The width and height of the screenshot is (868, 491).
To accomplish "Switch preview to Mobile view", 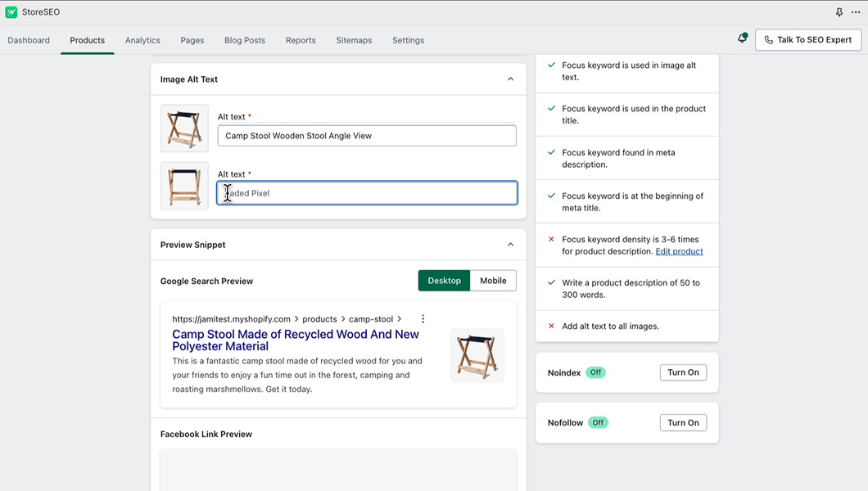I will coord(493,281).
